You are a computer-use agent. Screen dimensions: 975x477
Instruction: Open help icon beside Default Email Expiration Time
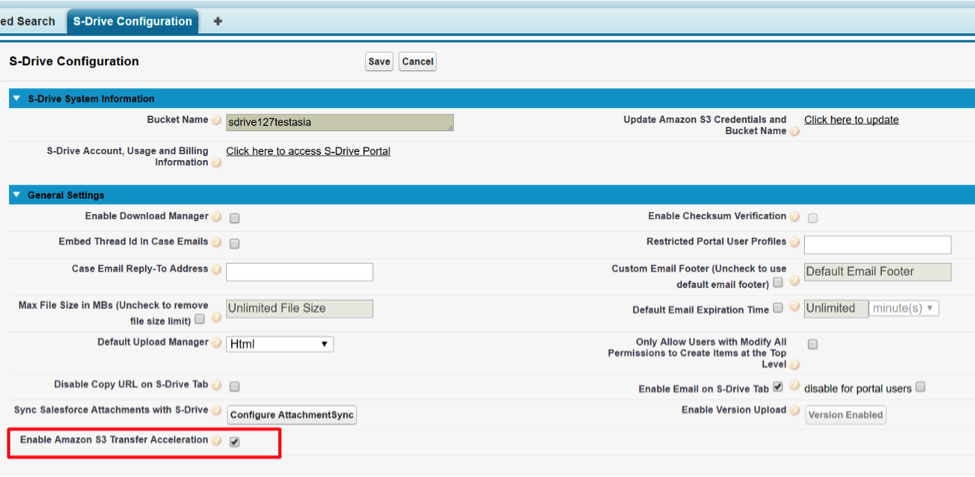[794, 307]
